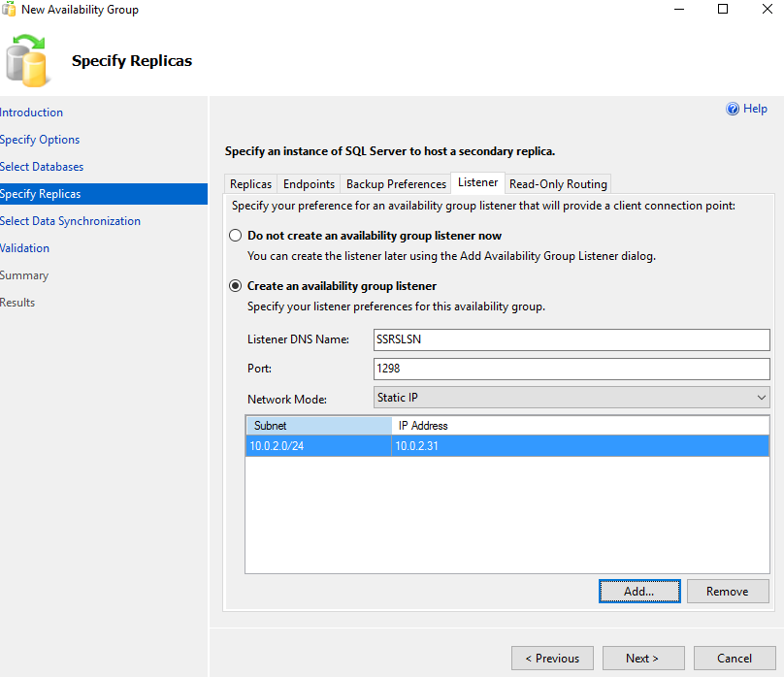The image size is (784, 677).
Task: Click into the Port input field
Action: click(571, 369)
